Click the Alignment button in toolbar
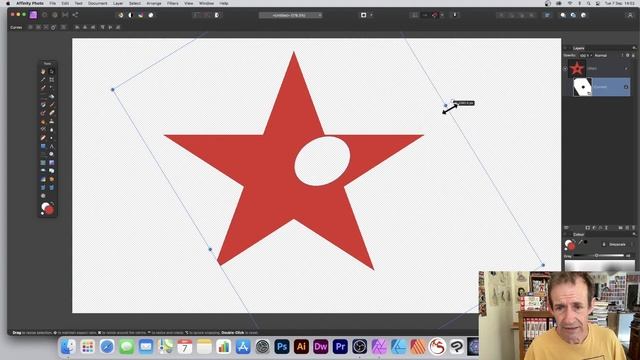This screenshot has height=360, width=640. click(x=547, y=15)
